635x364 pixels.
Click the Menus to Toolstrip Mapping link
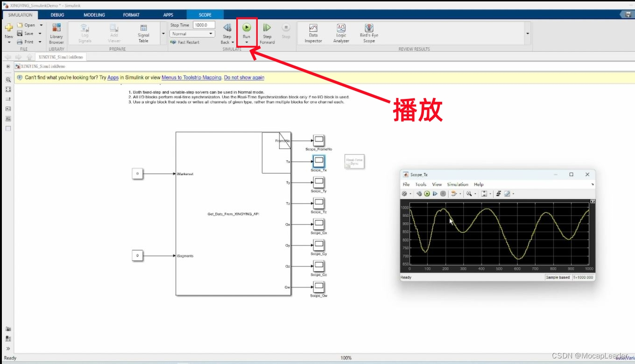pyautogui.click(x=191, y=77)
